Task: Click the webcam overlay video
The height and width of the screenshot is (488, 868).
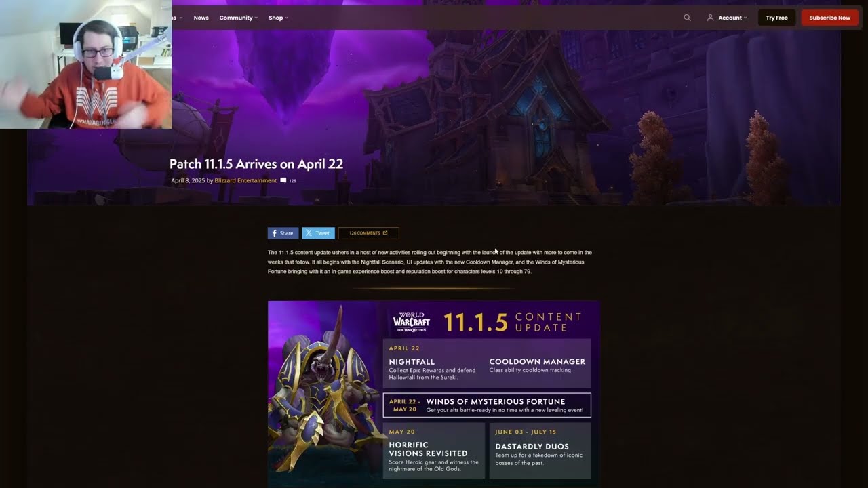Action: tap(85, 64)
